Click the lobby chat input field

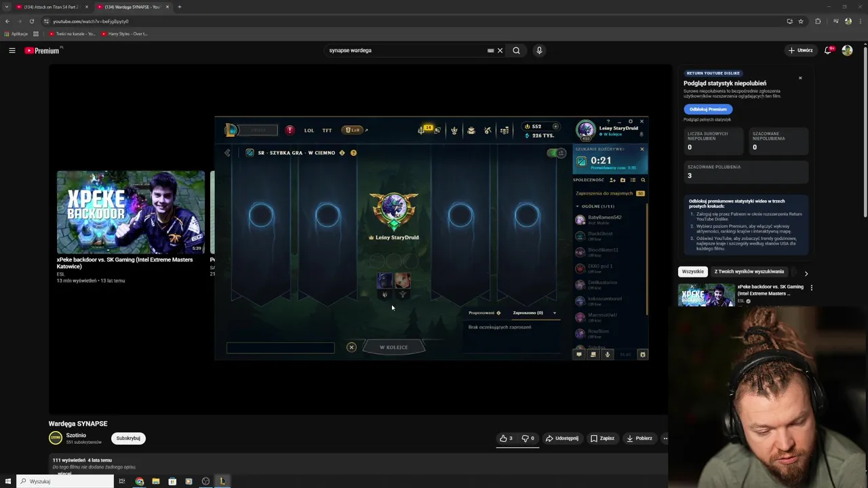280,348
